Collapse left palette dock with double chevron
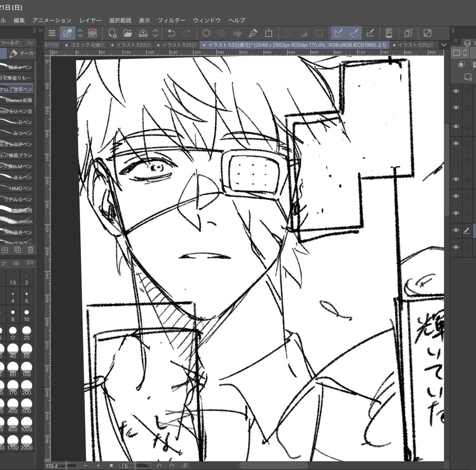This screenshot has height=470, width=476. pos(40,31)
